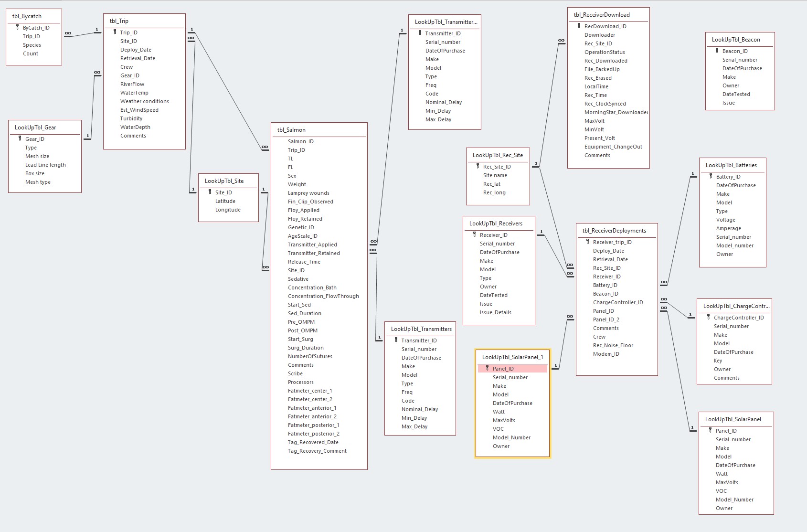
Task: Click the Lead Line length field in LookUpTbl_Gear
Action: coord(45,165)
